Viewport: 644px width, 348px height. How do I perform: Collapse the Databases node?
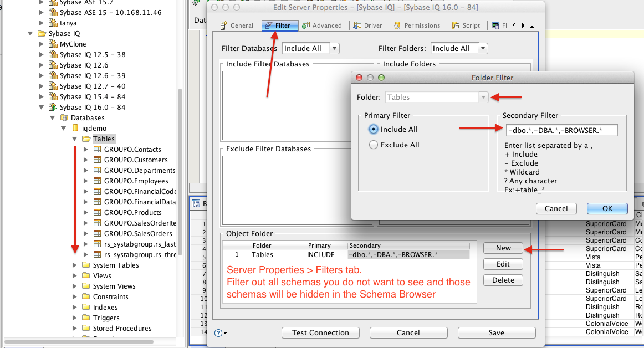pyautogui.click(x=53, y=118)
